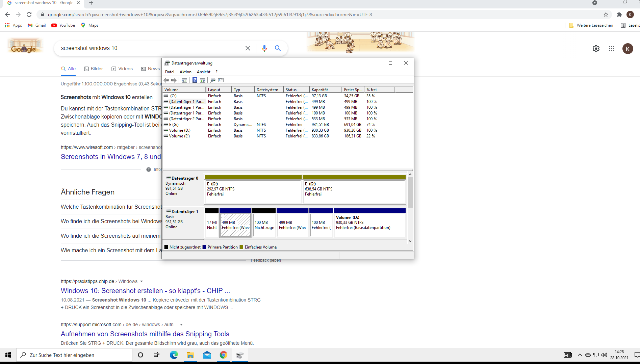
Task: Toggle console tree pane icon in toolbar
Action: coord(184,80)
